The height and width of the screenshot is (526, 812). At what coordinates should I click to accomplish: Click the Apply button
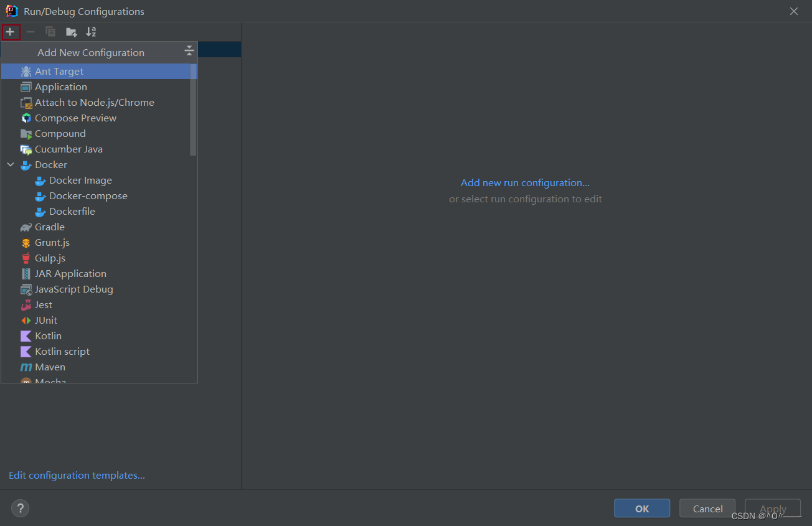[773, 509]
